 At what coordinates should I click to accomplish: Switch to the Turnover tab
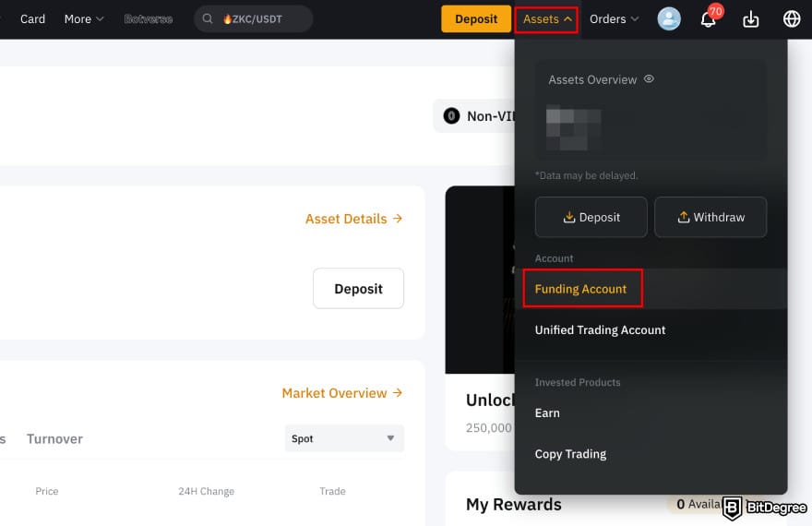point(54,439)
